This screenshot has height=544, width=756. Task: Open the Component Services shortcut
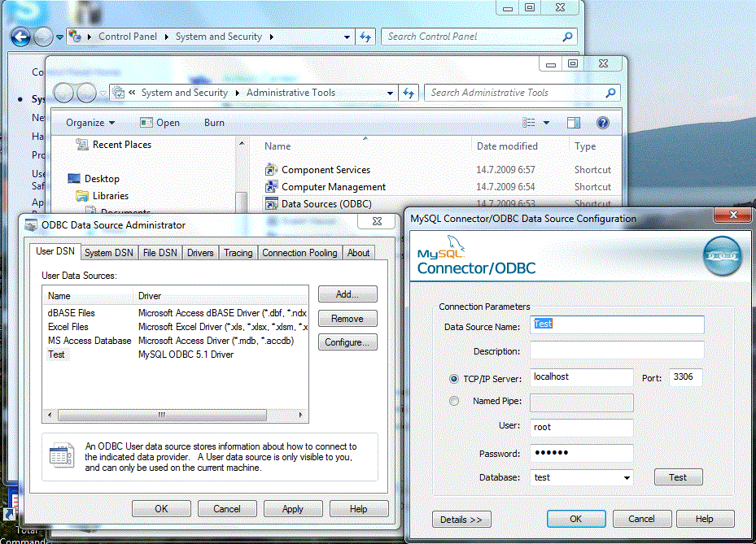coord(326,170)
